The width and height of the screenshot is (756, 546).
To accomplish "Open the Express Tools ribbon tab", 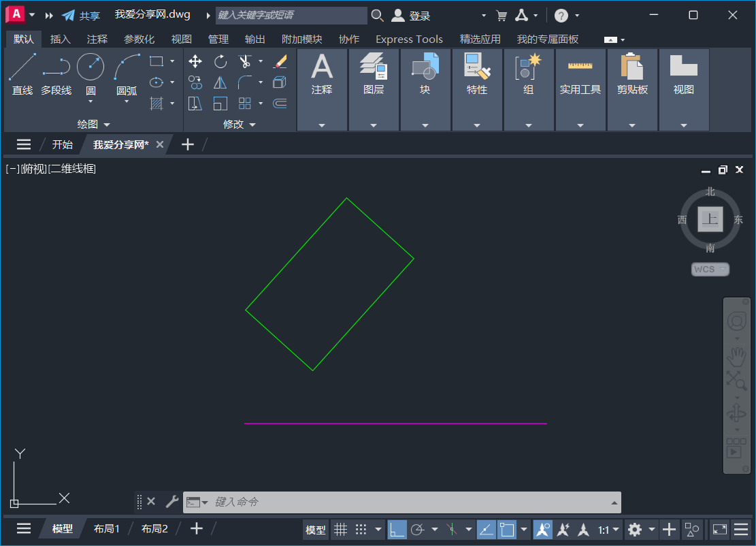I will point(408,39).
